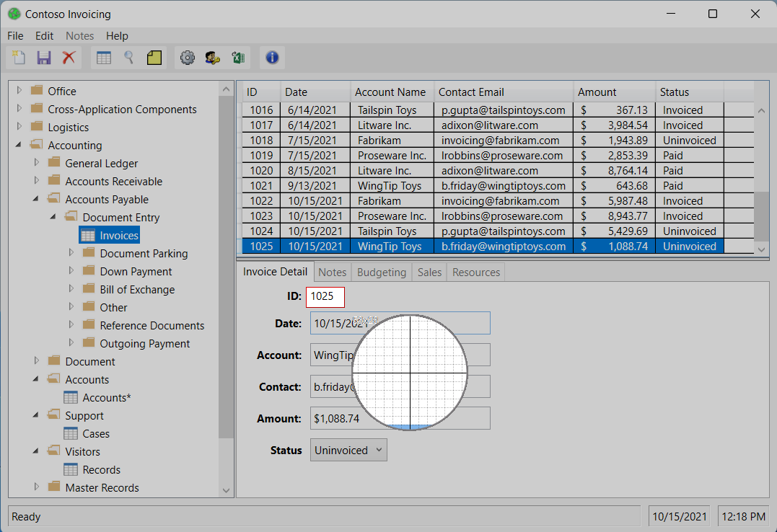Image resolution: width=777 pixels, height=532 pixels.
Task: Select the user permissions toolbar icon
Action: [x=213, y=58]
